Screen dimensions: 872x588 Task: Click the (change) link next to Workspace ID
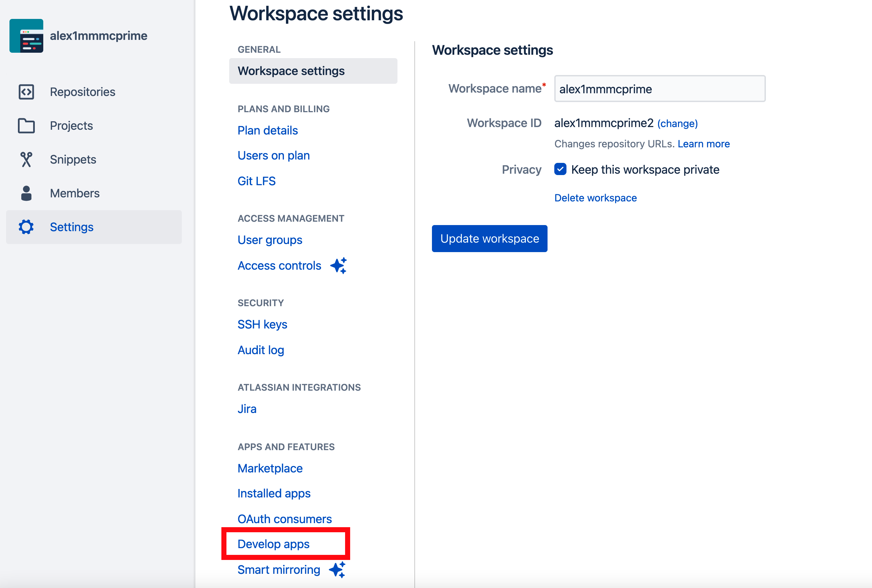click(x=677, y=123)
